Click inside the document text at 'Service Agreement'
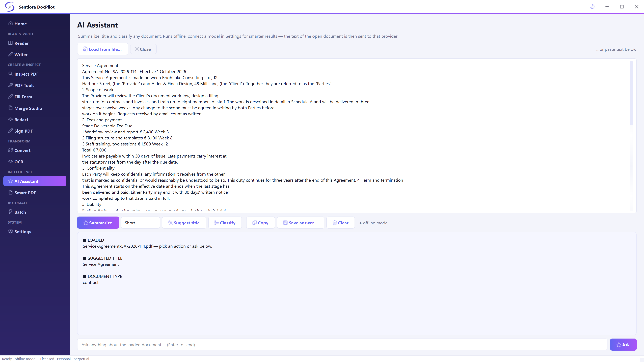644x362 pixels. pyautogui.click(x=100, y=66)
